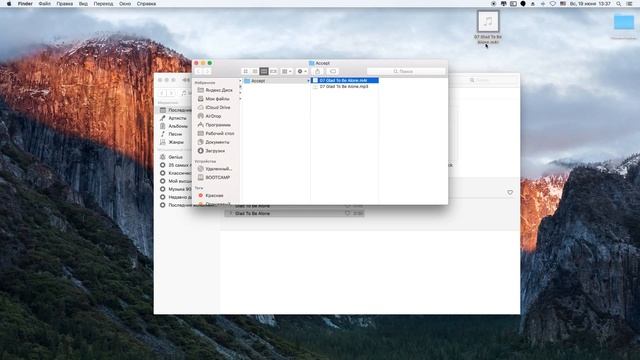
Task: Open keyboard input source flag menu
Action: pos(563,4)
